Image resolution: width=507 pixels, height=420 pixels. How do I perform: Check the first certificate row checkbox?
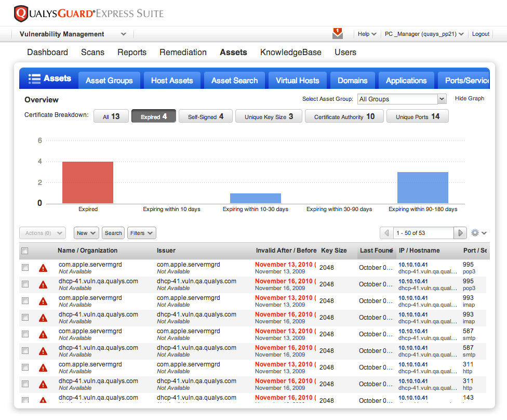pyautogui.click(x=24, y=268)
